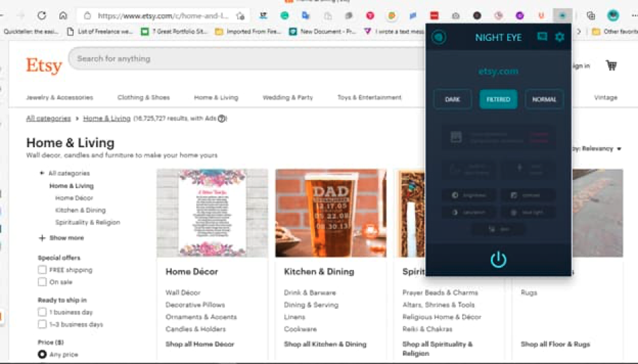The width and height of the screenshot is (638, 364).
Task: Go to All categories breadcrumb
Action: point(48,119)
